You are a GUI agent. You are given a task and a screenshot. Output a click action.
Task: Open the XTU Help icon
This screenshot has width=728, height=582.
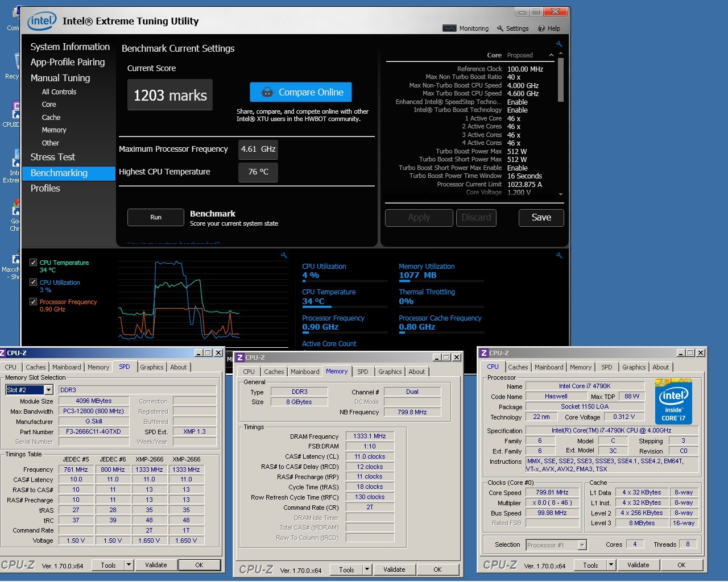[541, 28]
